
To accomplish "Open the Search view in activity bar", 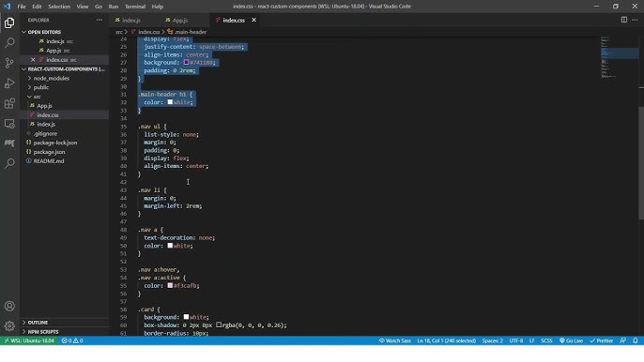I will 9,43.
